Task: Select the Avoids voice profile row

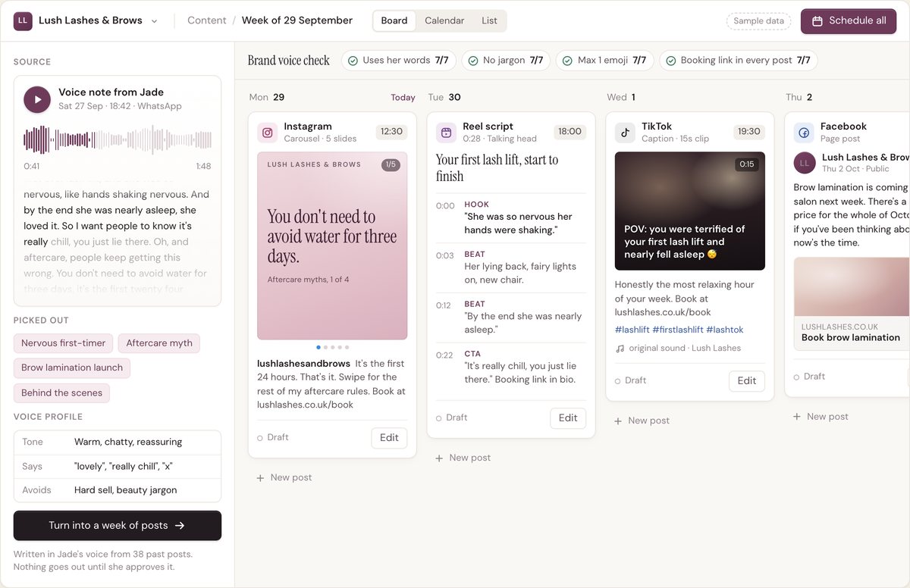Action: pyautogui.click(x=118, y=490)
